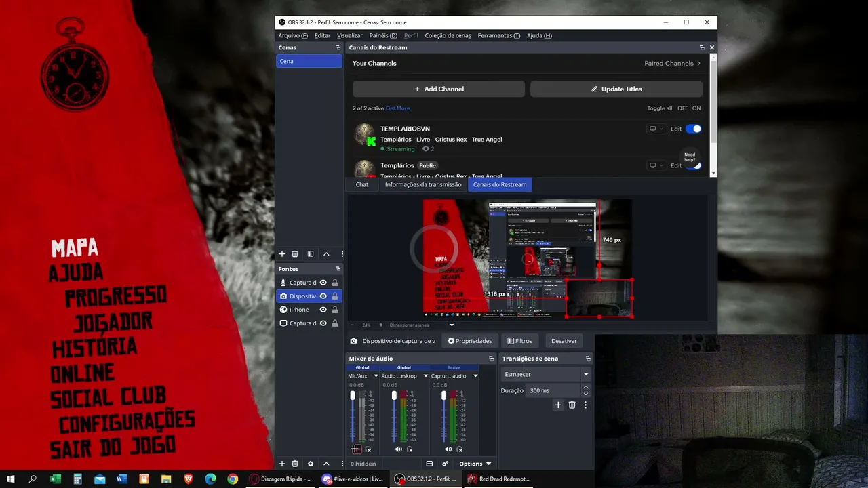Hide the Dispositiv source with eye icon

(323, 296)
